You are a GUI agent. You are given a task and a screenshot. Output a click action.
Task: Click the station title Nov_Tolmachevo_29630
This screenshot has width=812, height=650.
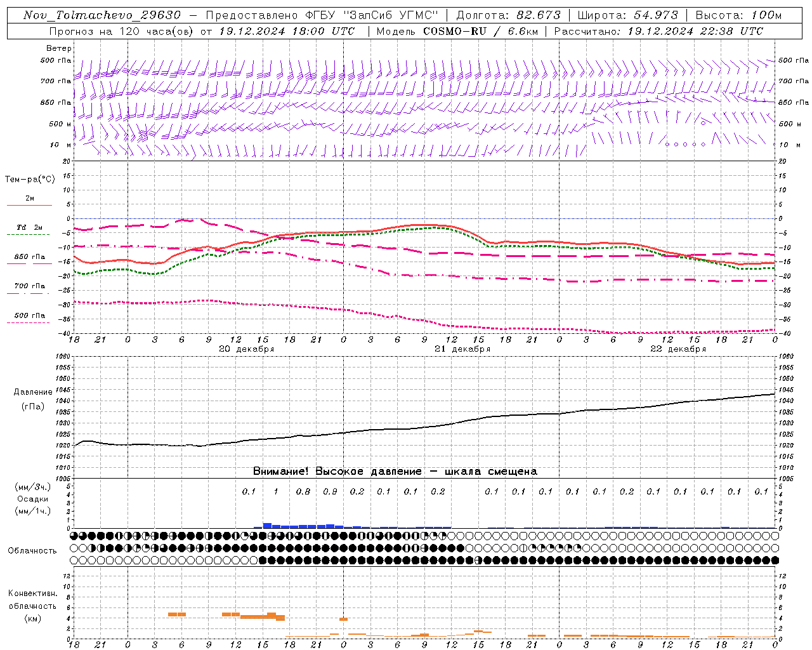pos(102,15)
